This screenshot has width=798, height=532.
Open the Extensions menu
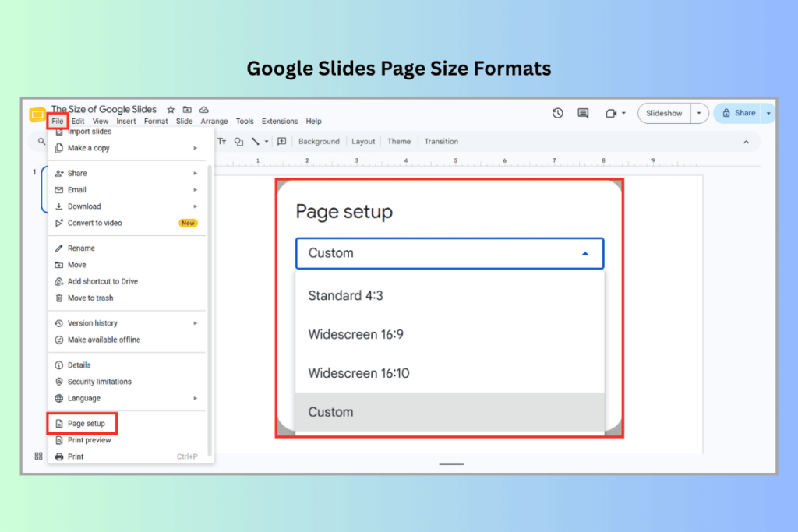[x=280, y=121]
